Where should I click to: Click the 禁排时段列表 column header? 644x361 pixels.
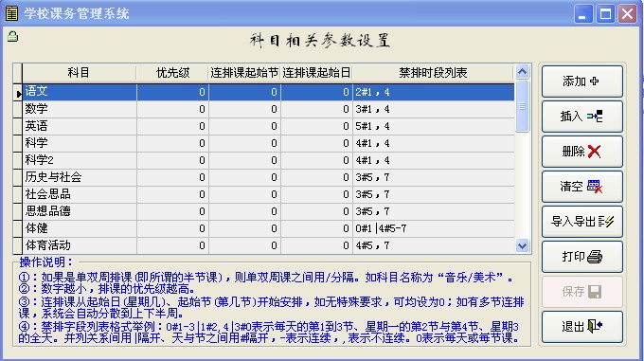pyautogui.click(x=433, y=73)
